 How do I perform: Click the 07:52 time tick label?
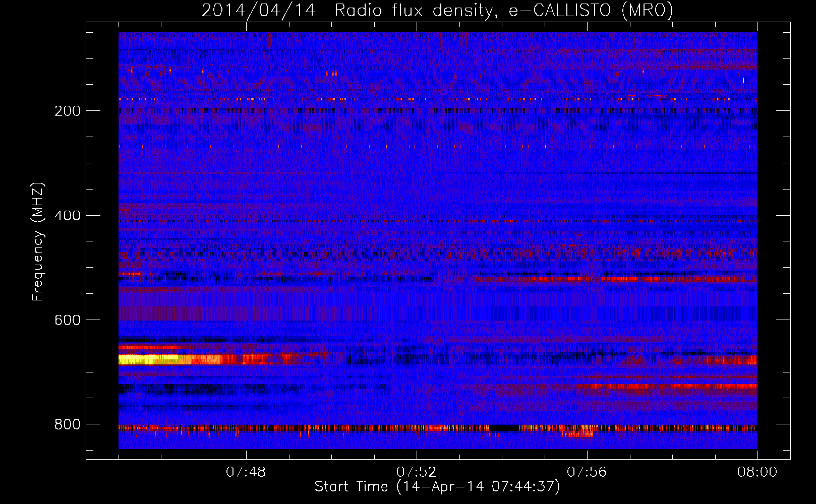(x=417, y=472)
